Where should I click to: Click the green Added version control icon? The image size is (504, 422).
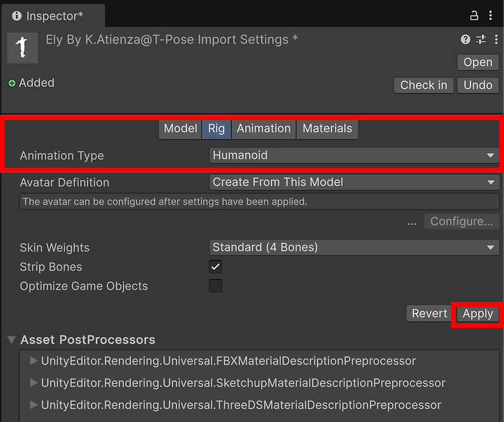(11, 83)
